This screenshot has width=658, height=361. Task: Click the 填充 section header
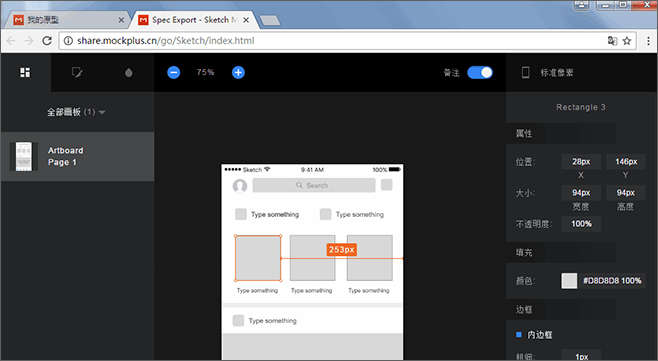click(524, 253)
